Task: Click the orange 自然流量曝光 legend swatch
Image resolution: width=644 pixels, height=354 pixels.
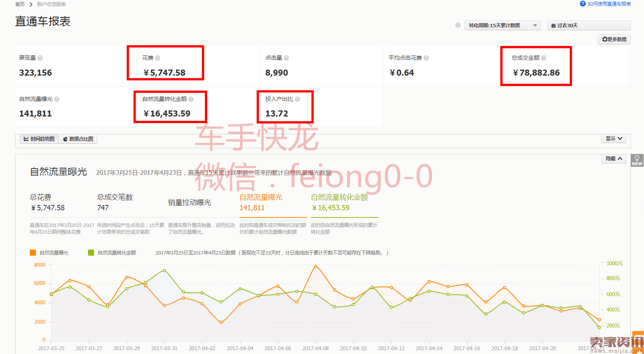Action: pos(33,253)
